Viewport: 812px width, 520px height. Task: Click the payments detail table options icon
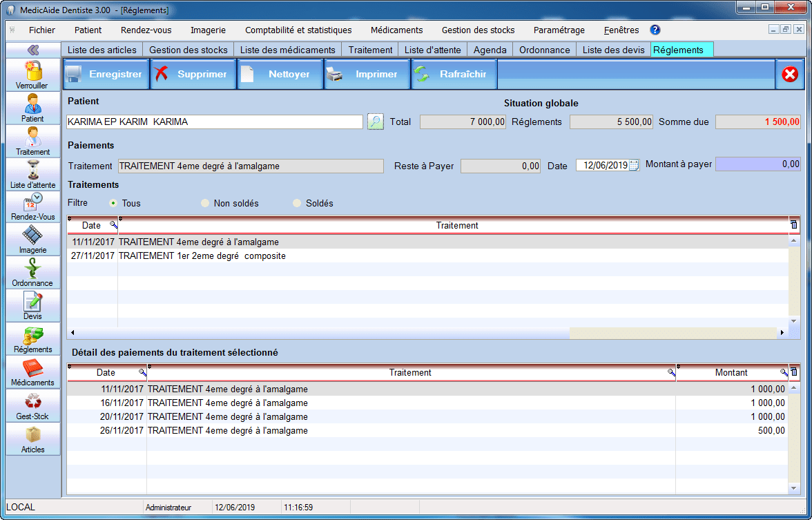(794, 372)
